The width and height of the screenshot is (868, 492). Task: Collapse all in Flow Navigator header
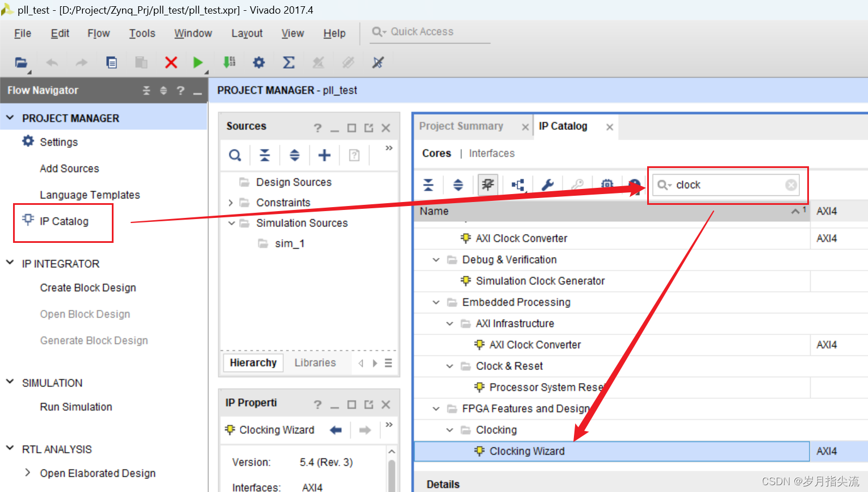146,90
